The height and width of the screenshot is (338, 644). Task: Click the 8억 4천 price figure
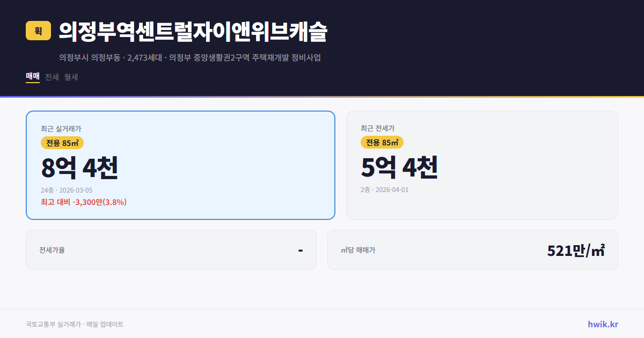(79, 167)
